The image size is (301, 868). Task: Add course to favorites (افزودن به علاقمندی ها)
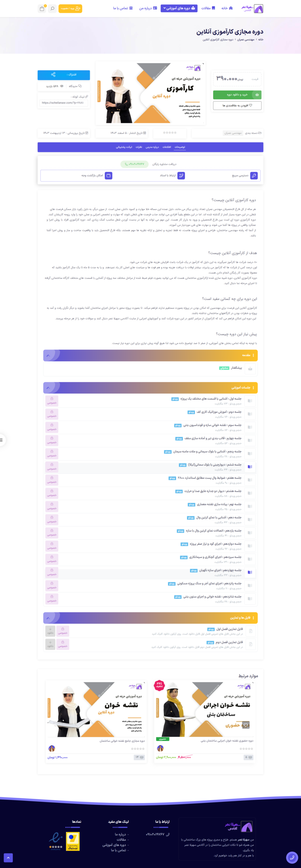pos(237,105)
